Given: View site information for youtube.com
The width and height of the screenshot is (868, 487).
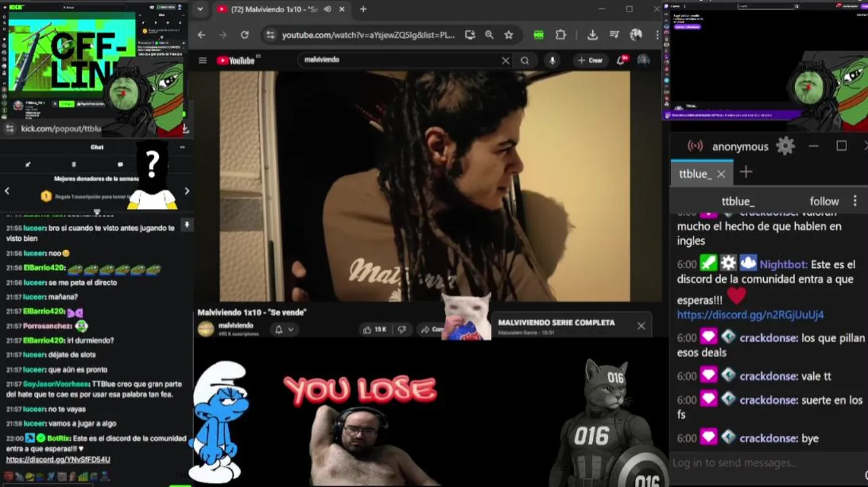Looking at the screenshot, I should [x=270, y=34].
